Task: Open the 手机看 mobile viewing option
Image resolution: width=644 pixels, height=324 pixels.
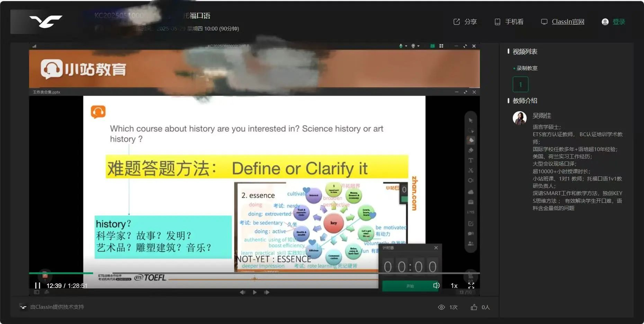Action: pos(509,22)
